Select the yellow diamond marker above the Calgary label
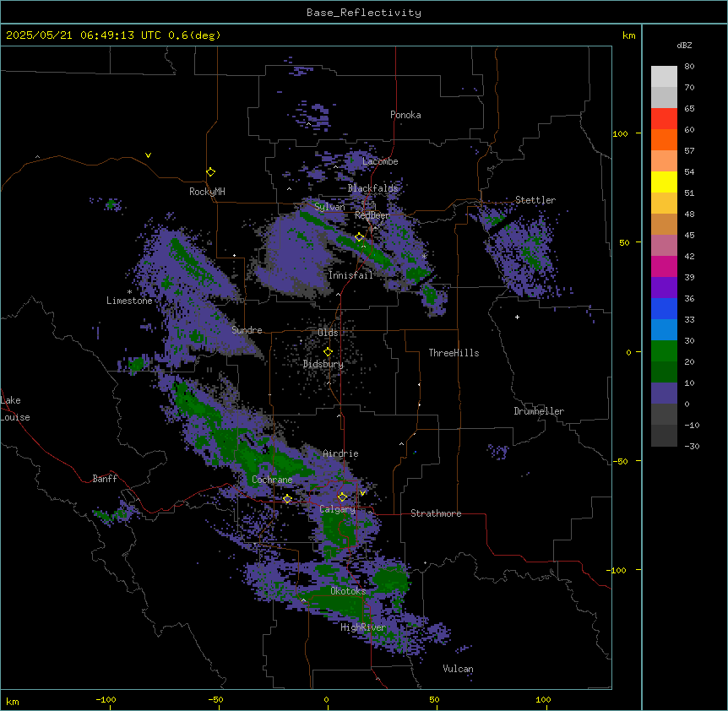Viewport: 728px width, 711px height. click(342, 497)
